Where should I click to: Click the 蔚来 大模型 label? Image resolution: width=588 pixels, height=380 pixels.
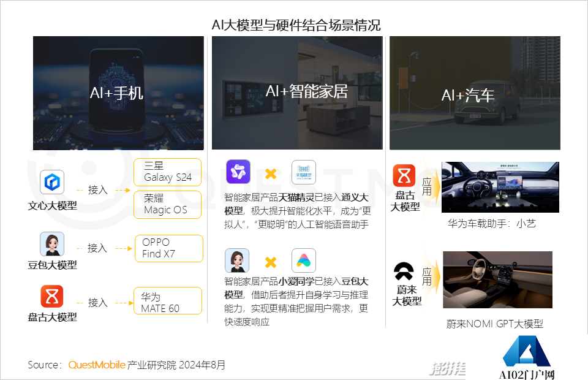pos(407,295)
